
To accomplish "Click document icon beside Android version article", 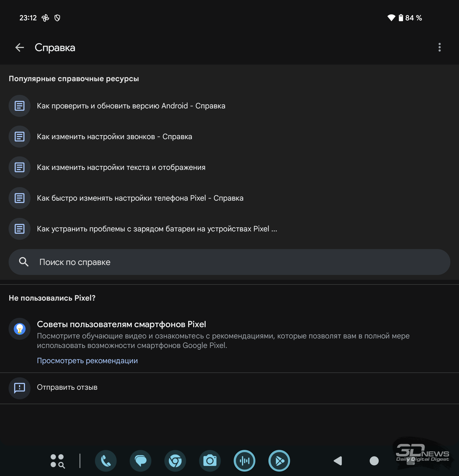I will 19,106.
